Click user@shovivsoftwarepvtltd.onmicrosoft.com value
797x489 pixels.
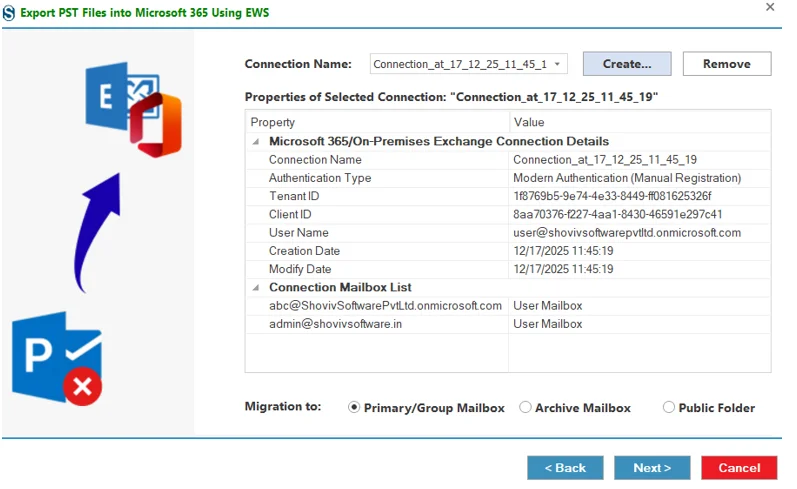pos(627,233)
